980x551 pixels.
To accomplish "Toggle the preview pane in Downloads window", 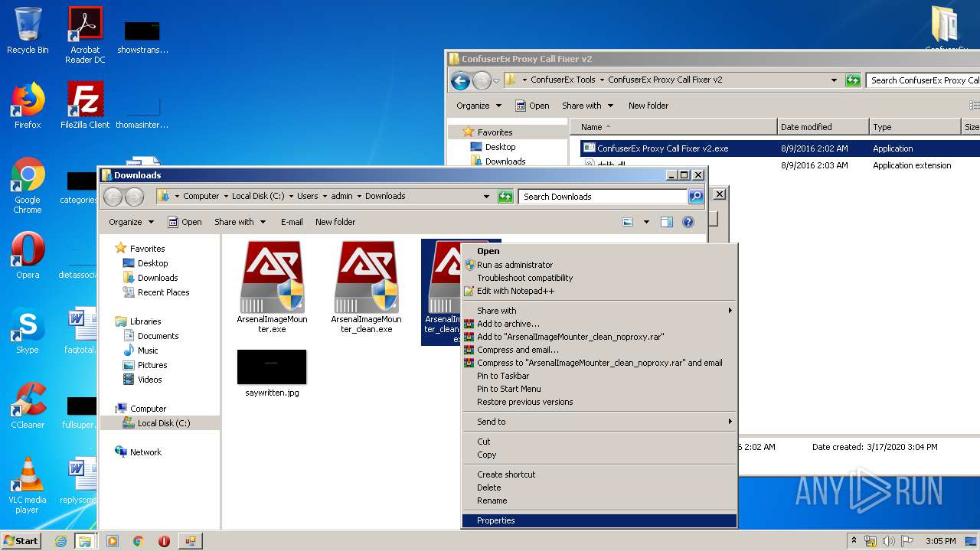I will pos(667,222).
